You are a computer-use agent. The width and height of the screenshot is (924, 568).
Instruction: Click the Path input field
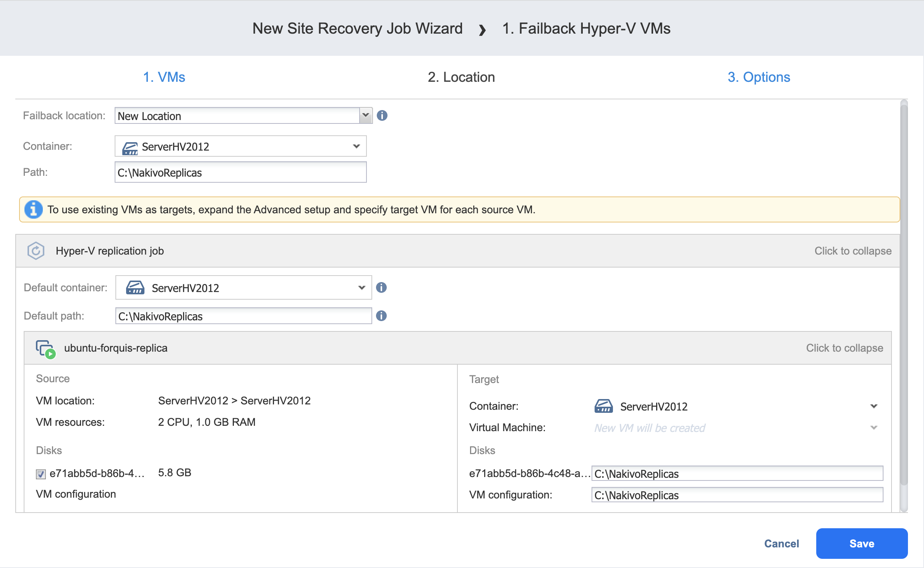(x=240, y=172)
